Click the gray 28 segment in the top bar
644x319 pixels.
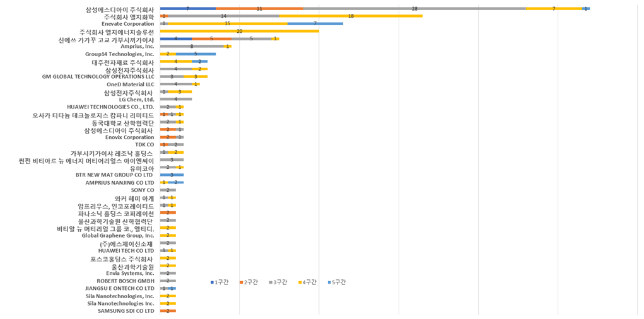coord(414,9)
